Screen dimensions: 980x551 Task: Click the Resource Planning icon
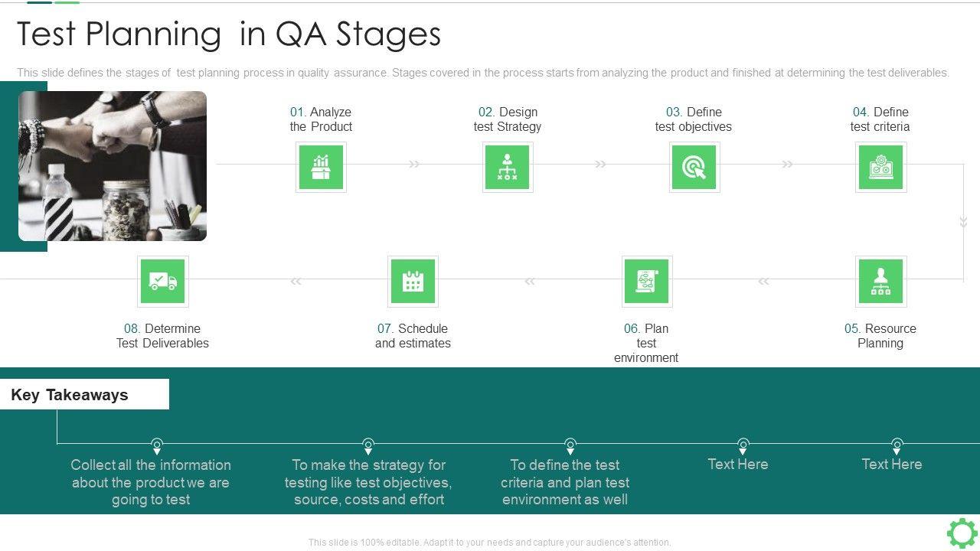click(880, 281)
